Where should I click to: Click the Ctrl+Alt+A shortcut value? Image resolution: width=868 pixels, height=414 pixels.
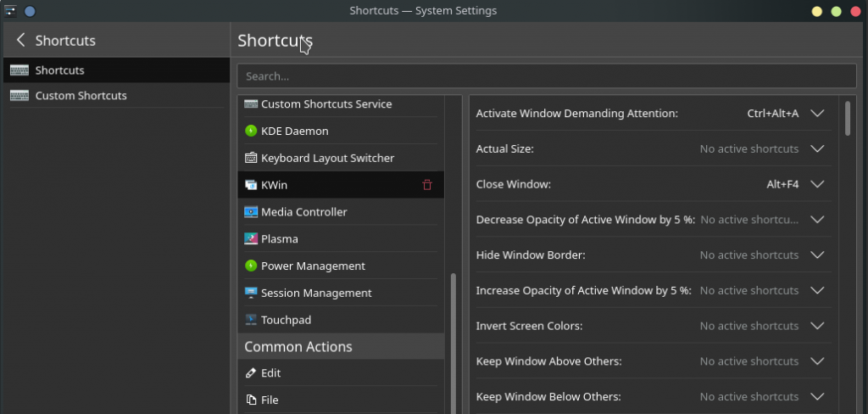[773, 113]
